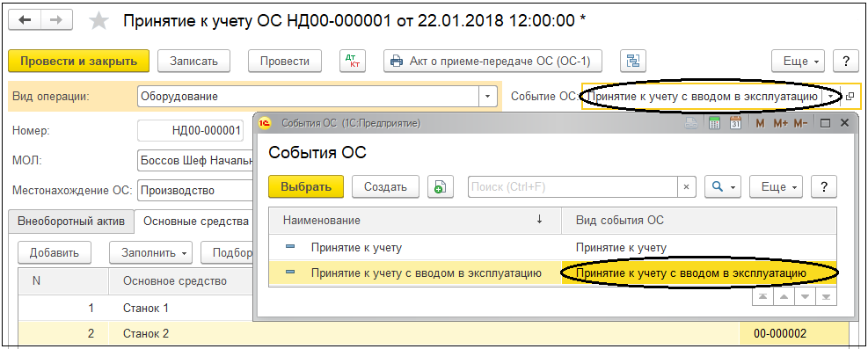Click the Вид события ОС column header
Screen dimensions: 868x349
click(699, 220)
